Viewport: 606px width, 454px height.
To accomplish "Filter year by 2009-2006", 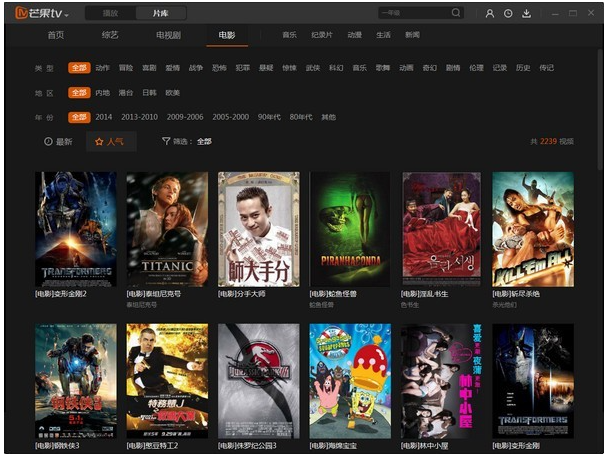I will point(185,117).
